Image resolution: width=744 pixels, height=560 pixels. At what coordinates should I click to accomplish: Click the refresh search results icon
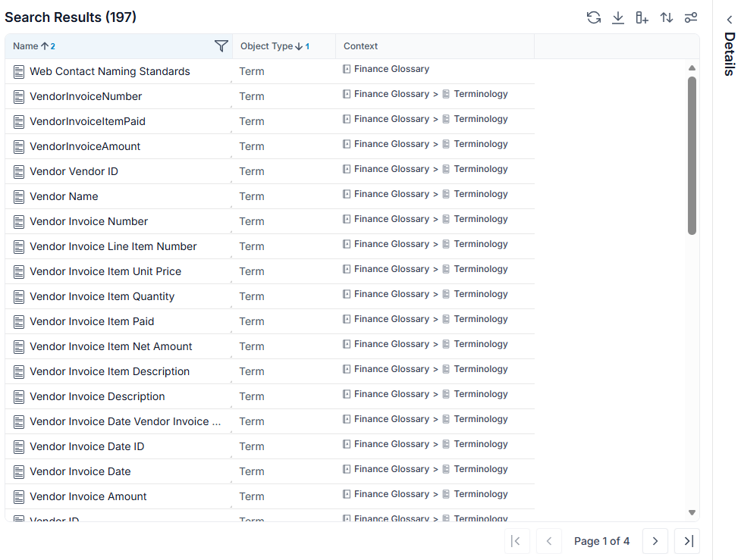click(x=594, y=17)
